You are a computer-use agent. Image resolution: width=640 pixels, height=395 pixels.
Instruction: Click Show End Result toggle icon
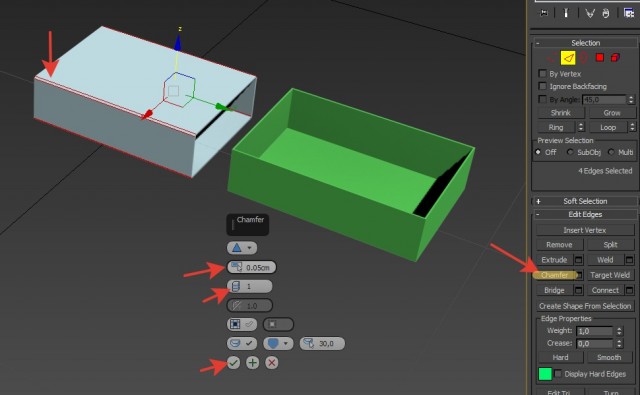pos(566,13)
